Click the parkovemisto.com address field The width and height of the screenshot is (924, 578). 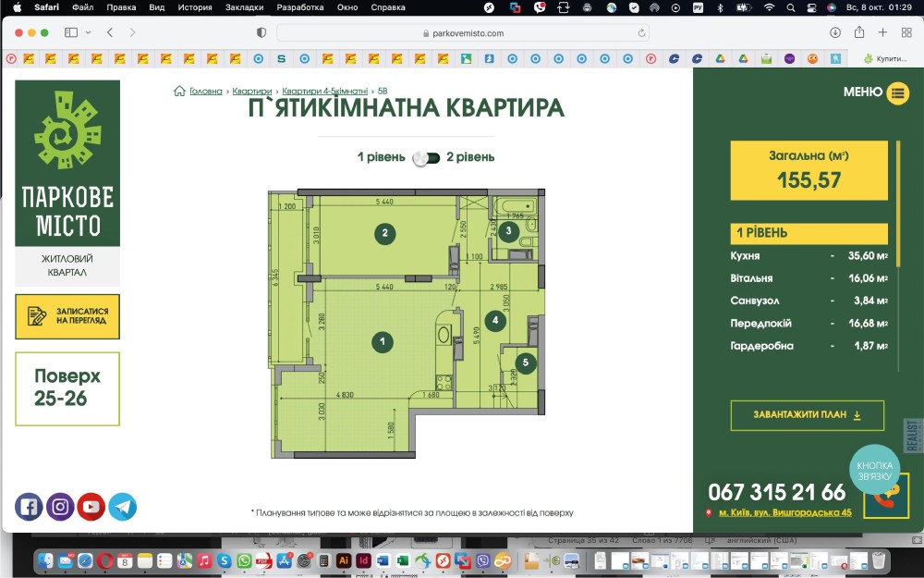click(x=462, y=32)
